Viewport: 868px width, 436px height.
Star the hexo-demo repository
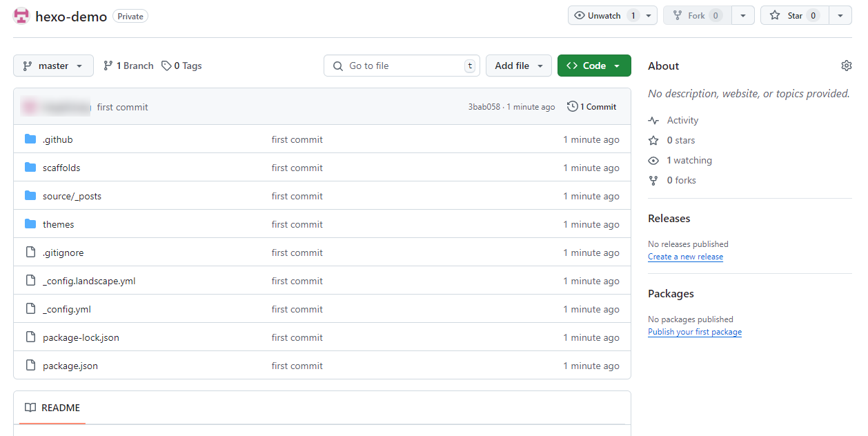point(794,15)
